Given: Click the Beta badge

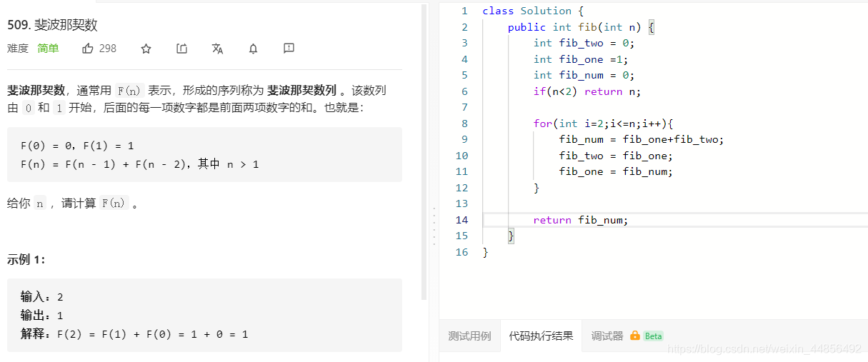Looking at the screenshot, I should pos(653,336).
